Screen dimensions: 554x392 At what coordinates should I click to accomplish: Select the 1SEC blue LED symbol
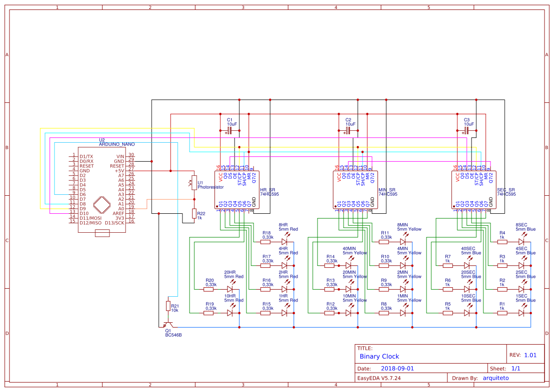click(x=521, y=313)
